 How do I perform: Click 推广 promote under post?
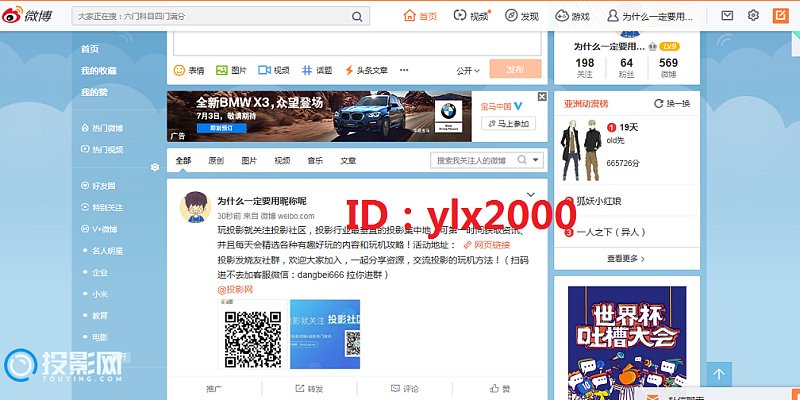click(x=214, y=389)
